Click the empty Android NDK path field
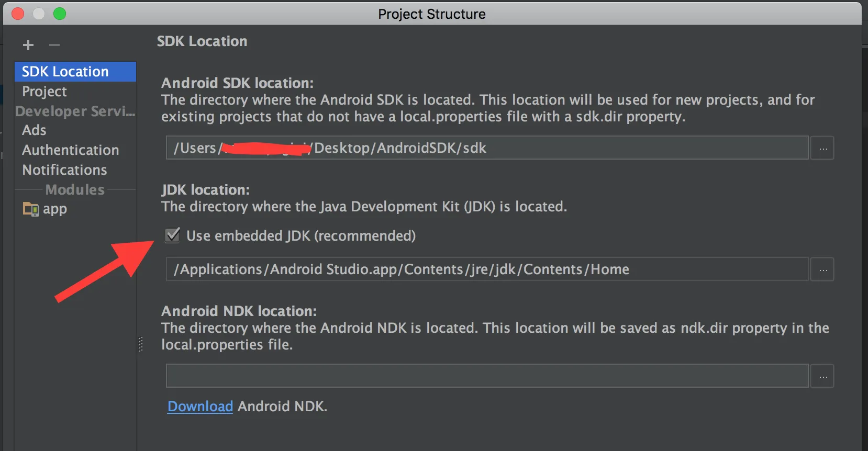The image size is (868, 451). (487, 376)
